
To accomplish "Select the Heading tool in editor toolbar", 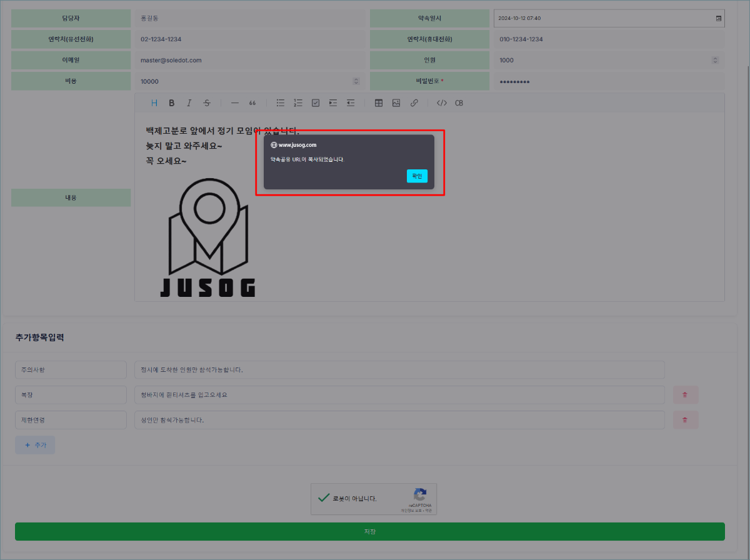I will click(x=154, y=103).
